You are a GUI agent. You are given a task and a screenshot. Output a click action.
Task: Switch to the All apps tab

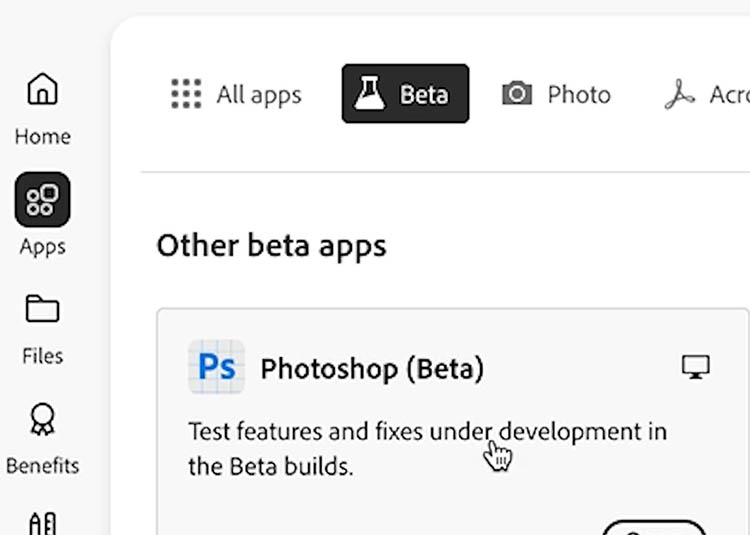[258, 95]
